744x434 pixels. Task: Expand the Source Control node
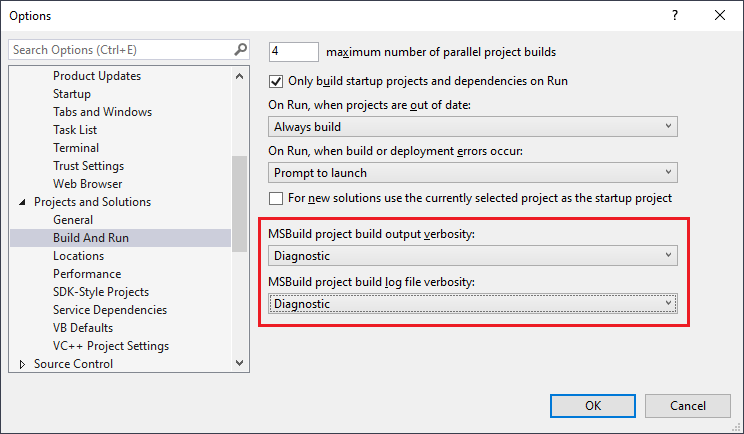(x=22, y=364)
